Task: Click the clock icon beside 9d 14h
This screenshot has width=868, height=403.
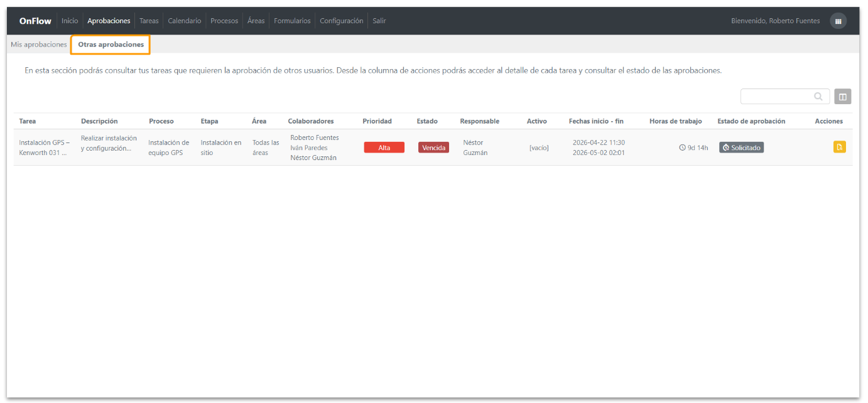Action: [x=682, y=148]
